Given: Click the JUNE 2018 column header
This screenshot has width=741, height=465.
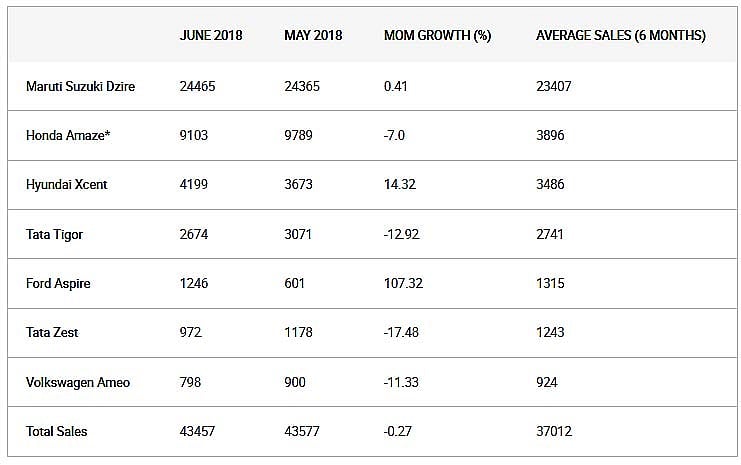Looking at the screenshot, I should [x=211, y=35].
